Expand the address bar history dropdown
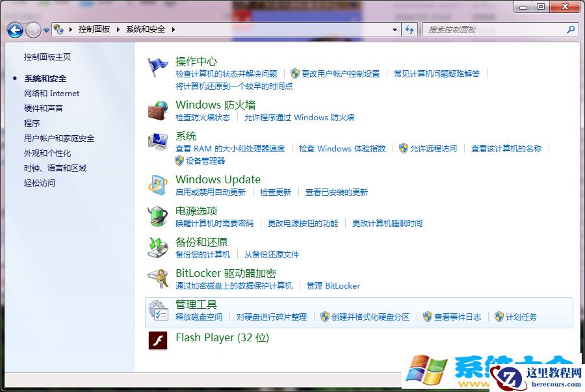585x392 pixels. pos(395,29)
